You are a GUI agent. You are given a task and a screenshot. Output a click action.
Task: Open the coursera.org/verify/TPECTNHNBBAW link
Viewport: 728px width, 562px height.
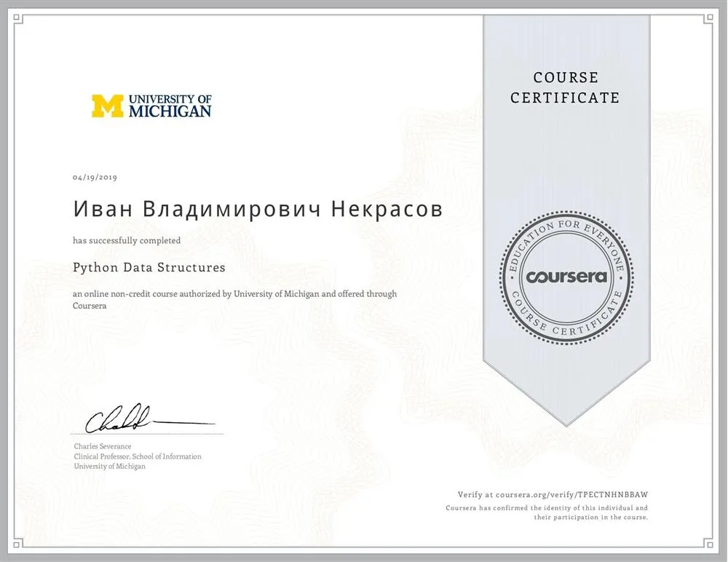[571, 494]
